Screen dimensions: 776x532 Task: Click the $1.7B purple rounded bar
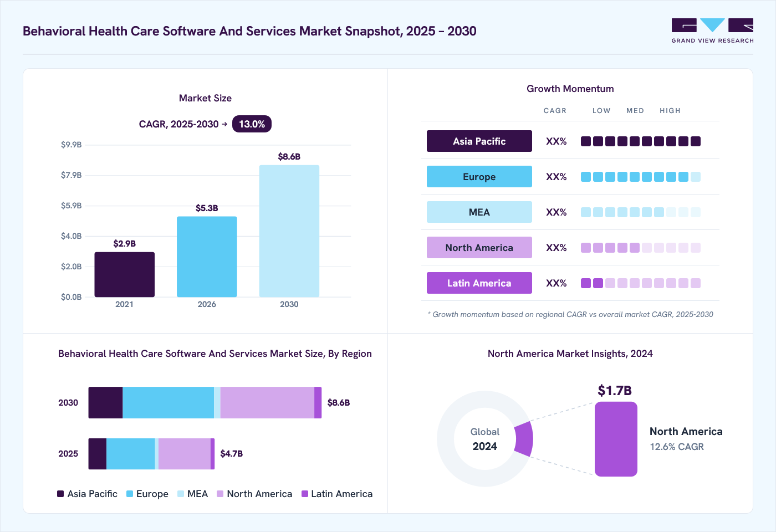point(616,439)
